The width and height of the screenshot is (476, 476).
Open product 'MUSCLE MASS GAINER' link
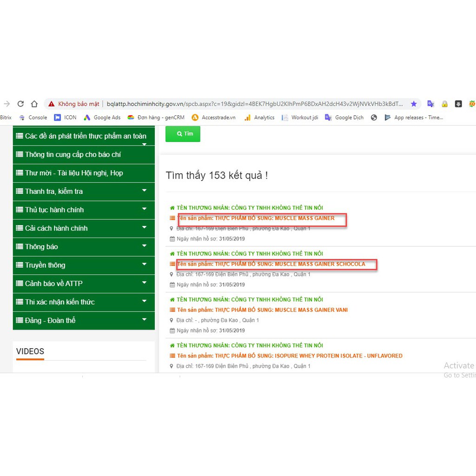tap(256, 218)
